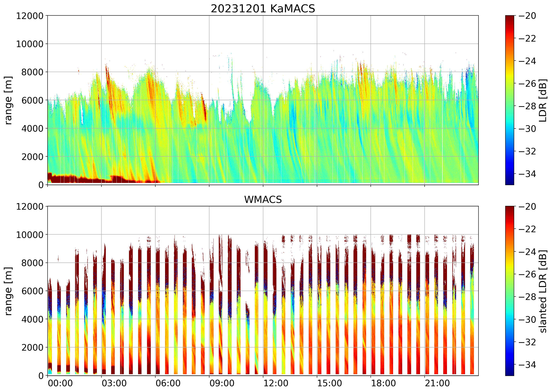The height and width of the screenshot is (392, 552).
Task: Click the '18:00' time axis label
Action: pyautogui.click(x=383, y=383)
